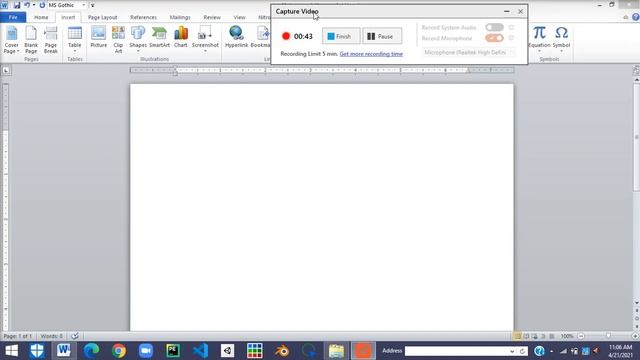Pause the video recording

382,36
